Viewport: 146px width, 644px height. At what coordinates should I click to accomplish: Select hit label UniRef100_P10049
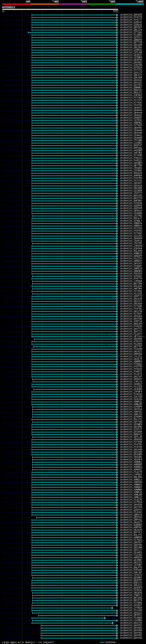click(131, 610)
